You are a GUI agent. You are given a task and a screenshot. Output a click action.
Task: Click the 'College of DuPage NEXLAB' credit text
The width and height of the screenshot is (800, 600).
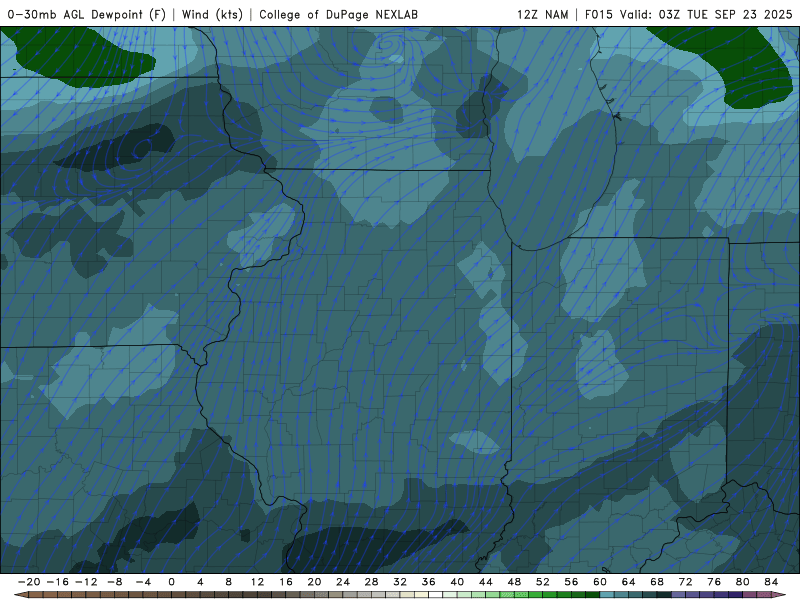[338, 15]
